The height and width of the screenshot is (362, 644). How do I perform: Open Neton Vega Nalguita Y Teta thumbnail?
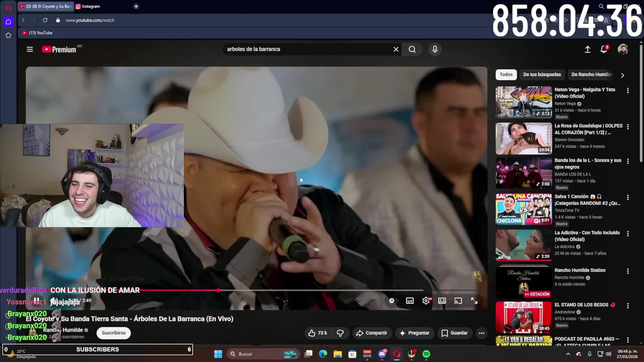pyautogui.click(x=524, y=102)
